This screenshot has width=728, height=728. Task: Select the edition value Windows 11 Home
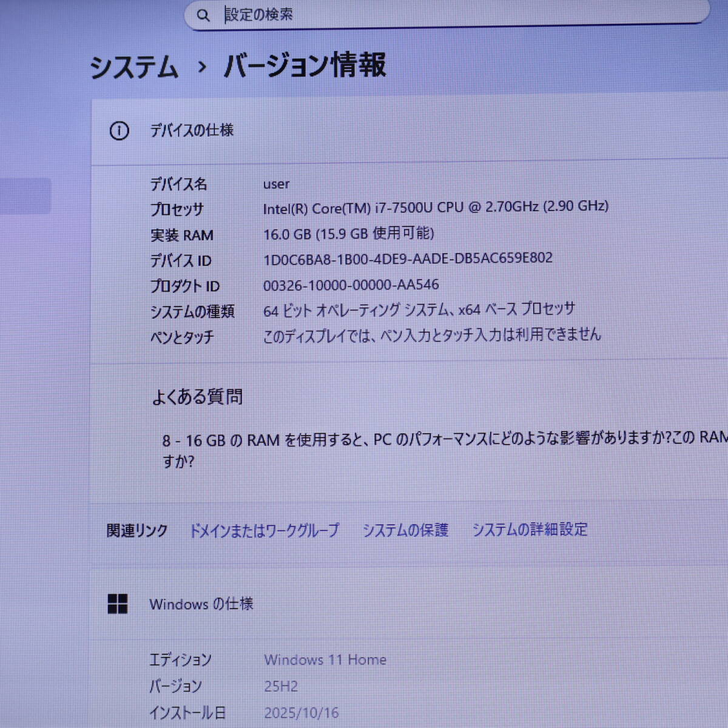325,660
